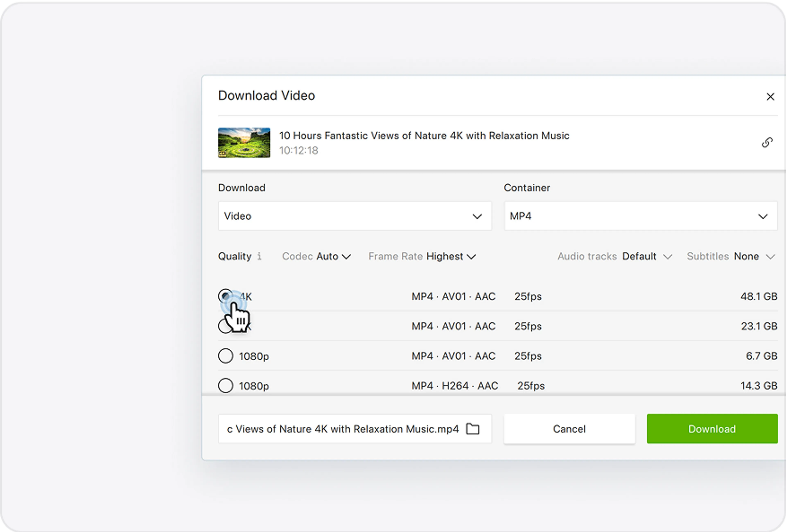
Task: Open the Download type dropdown showing Video
Action: (x=355, y=216)
